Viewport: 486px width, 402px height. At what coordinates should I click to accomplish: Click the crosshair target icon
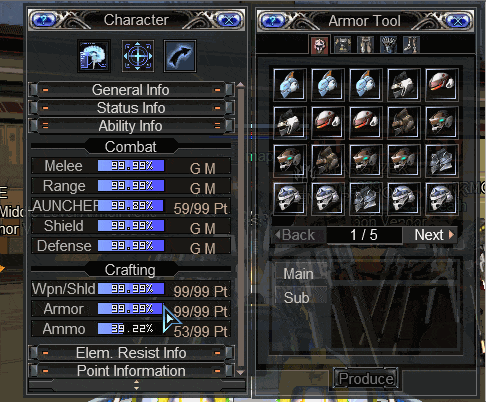pos(138,56)
